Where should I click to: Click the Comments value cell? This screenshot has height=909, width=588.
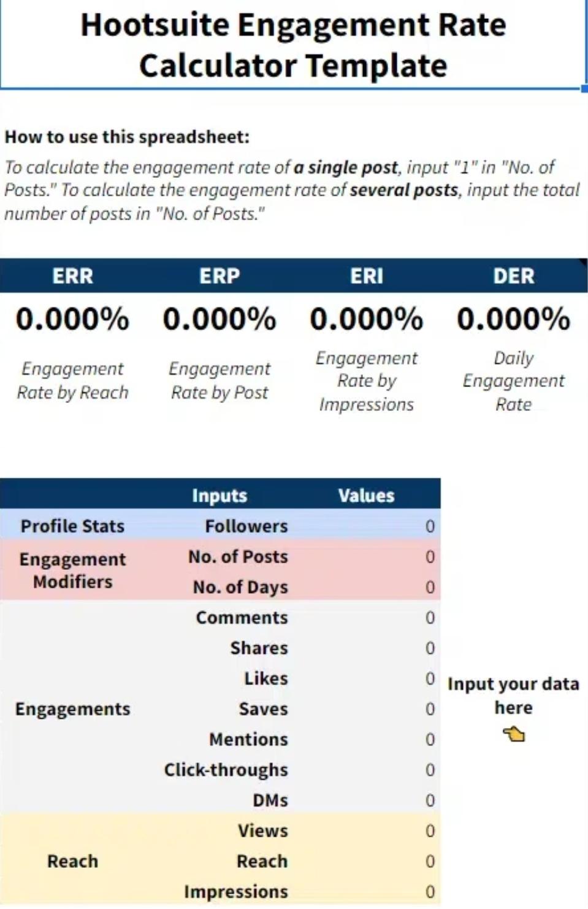(367, 618)
